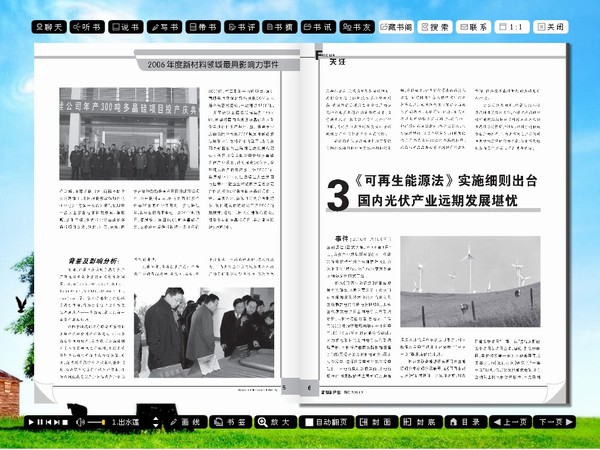Open 书摘 book excerpts

coord(280,27)
